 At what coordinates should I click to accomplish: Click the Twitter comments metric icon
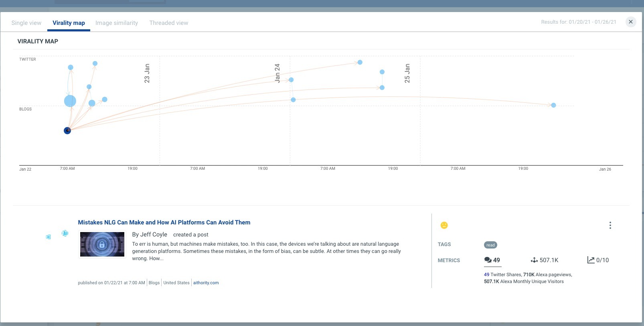coord(488,260)
